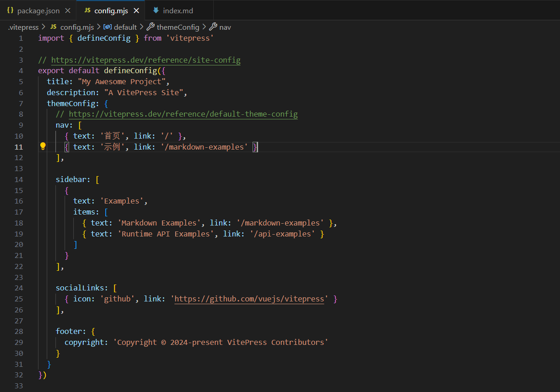
Task: Click the JSON braces icon on package.json tab
Action: pos(10,10)
